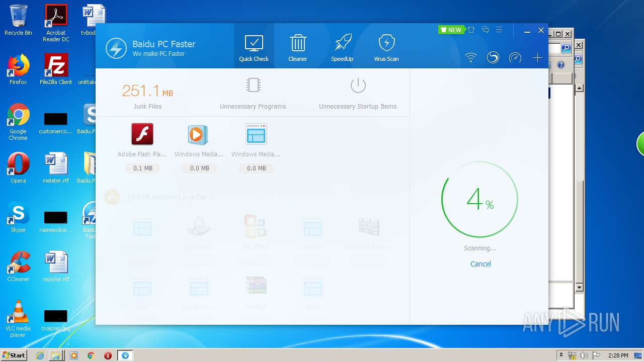Click scroll down arrow in background window
Image resolution: width=644 pixels, height=362 pixels.
tap(579, 287)
